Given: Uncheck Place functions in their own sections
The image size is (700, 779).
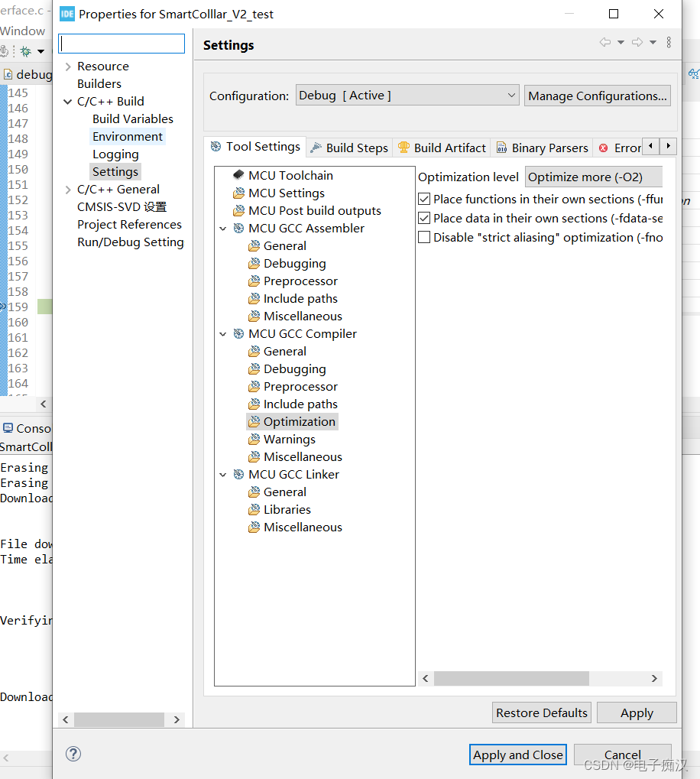Looking at the screenshot, I should (424, 199).
